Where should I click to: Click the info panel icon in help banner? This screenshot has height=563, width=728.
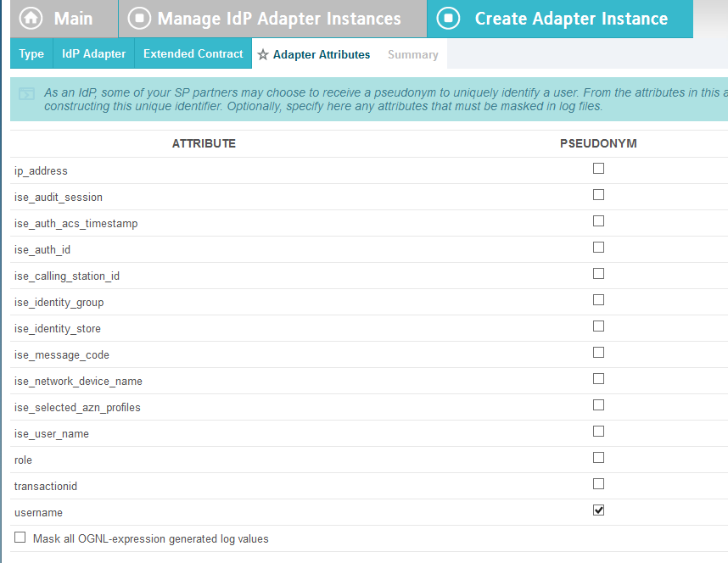pos(26,93)
